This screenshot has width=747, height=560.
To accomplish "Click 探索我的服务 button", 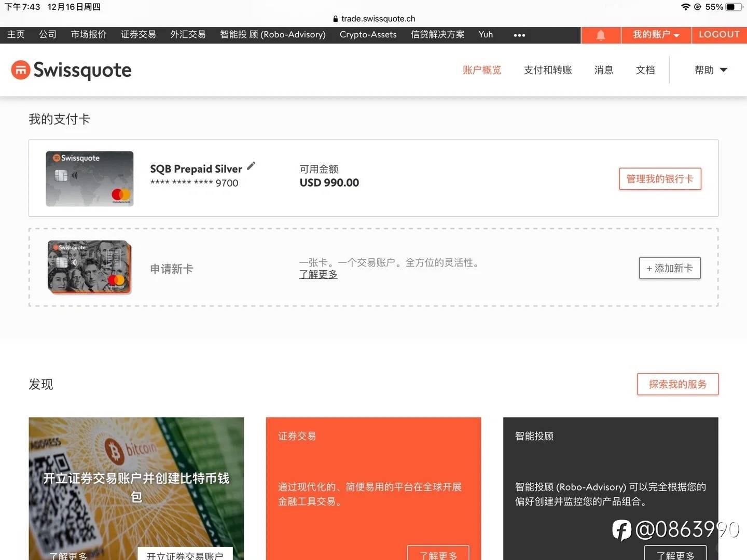I will [677, 384].
